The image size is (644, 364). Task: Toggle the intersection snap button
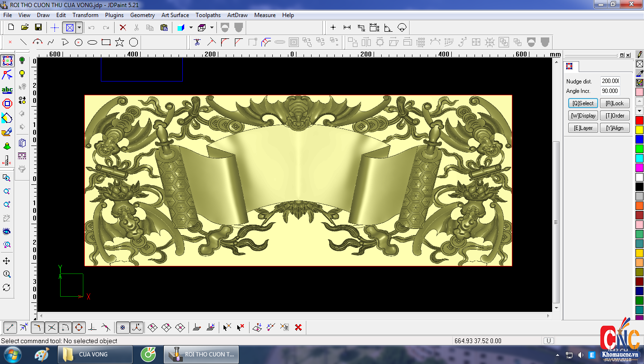(52, 327)
